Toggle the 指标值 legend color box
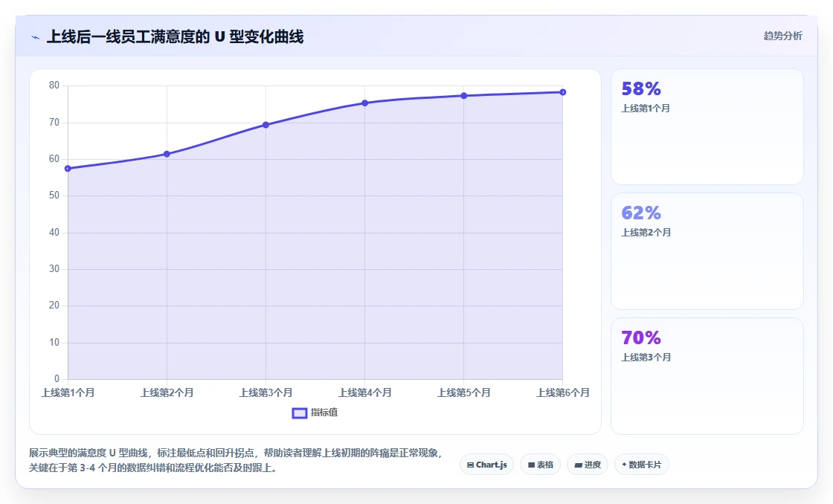 click(300, 413)
